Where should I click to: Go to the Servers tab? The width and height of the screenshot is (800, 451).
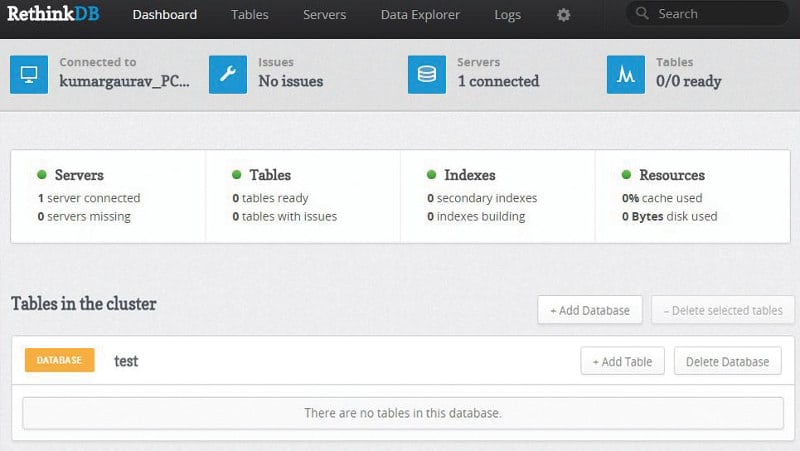pyautogui.click(x=324, y=15)
